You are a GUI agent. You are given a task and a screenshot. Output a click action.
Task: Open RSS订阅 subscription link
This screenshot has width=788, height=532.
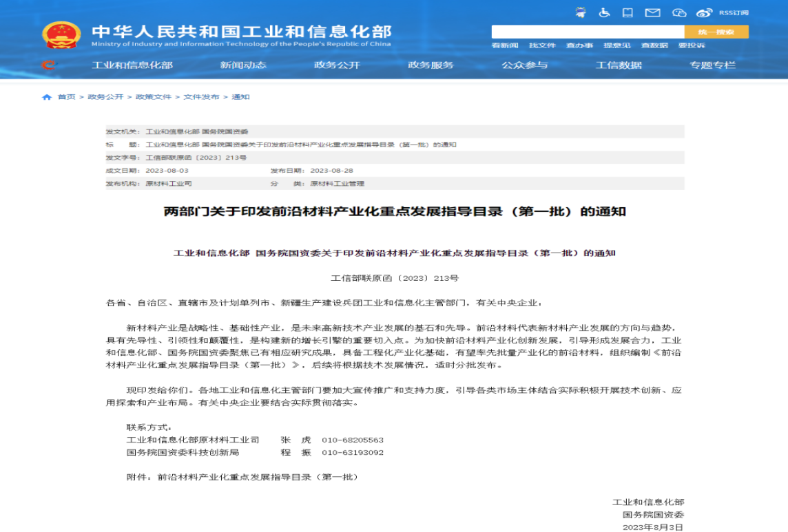click(734, 12)
